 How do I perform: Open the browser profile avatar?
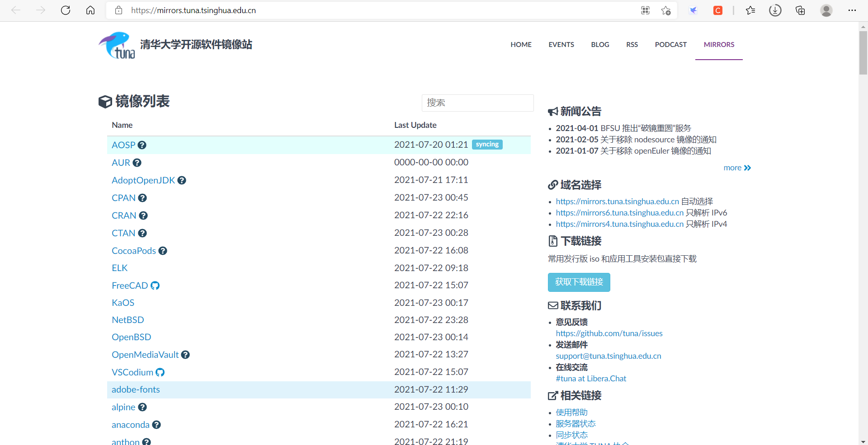click(826, 10)
